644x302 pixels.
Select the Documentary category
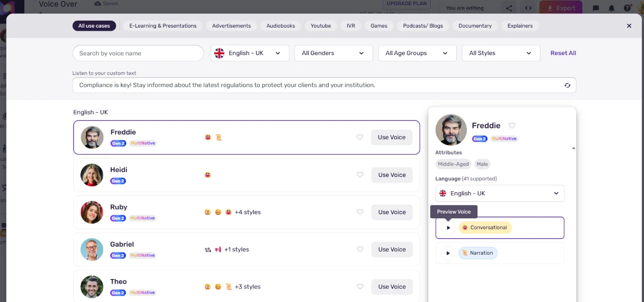475,26
